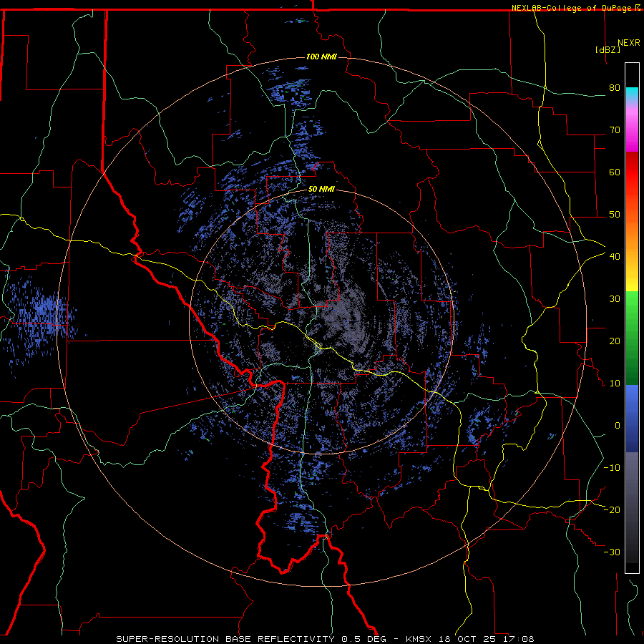Select the "-20" value on dBZ scale
This screenshot has width=644, height=644.
(x=612, y=510)
